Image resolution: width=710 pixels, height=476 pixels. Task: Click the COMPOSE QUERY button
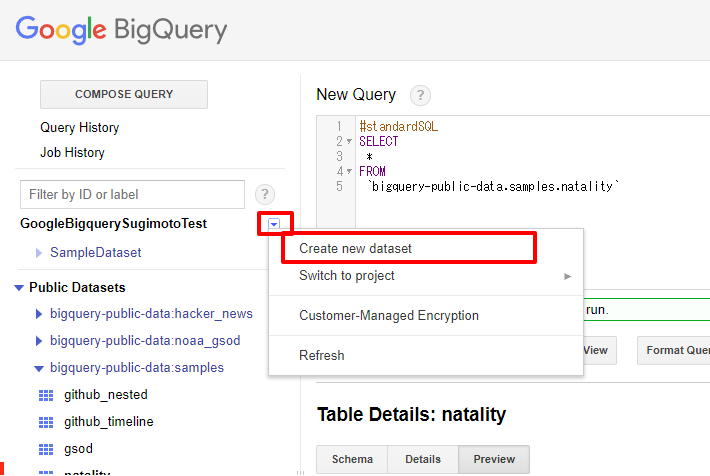[x=124, y=94]
